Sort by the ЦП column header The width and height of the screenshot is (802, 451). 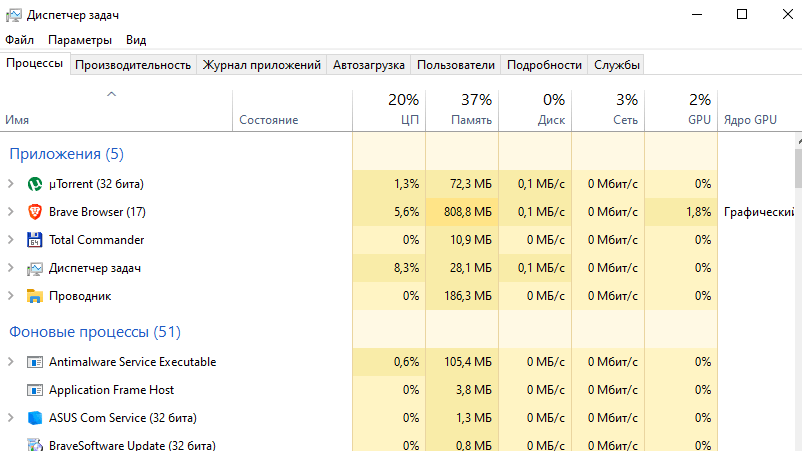pyautogui.click(x=389, y=110)
